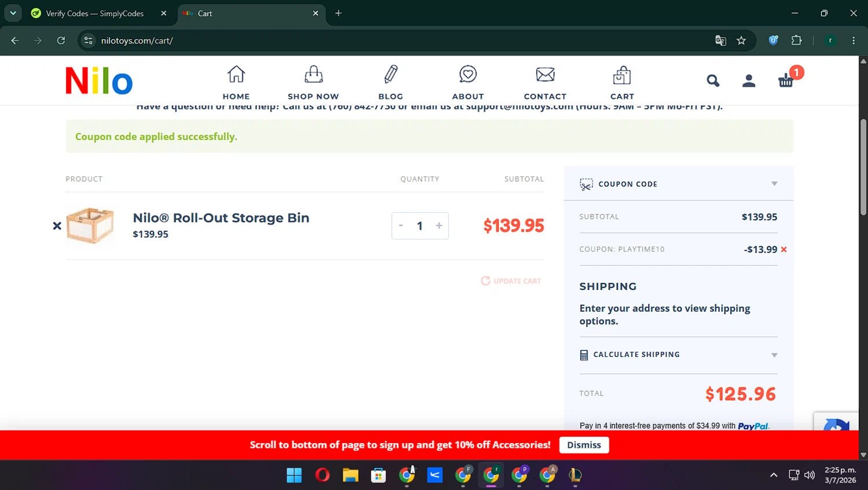Open the BLOG pencil link
The height and width of the screenshot is (490, 868).
pyautogui.click(x=391, y=83)
